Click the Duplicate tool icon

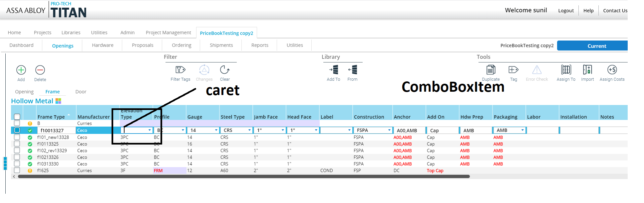(x=490, y=70)
